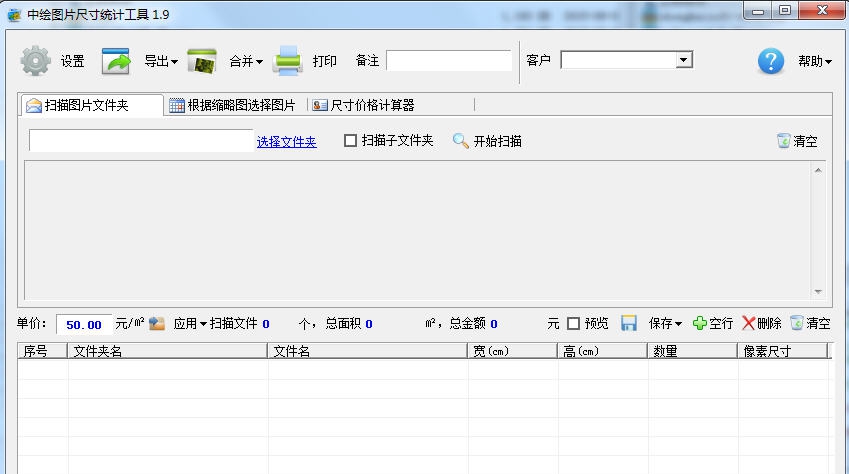Switch to 根据缩略图选择图片 tab
Screen dimensions: 849x474
[x=234, y=105]
